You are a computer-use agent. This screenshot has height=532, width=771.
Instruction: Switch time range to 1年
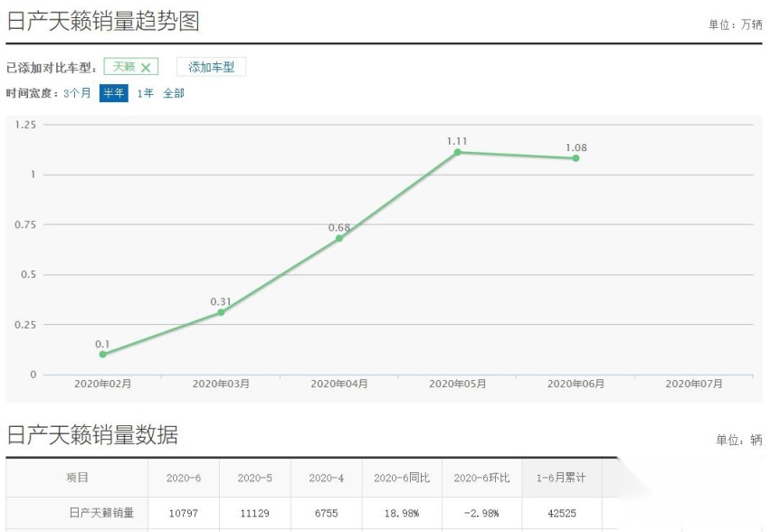click(145, 93)
